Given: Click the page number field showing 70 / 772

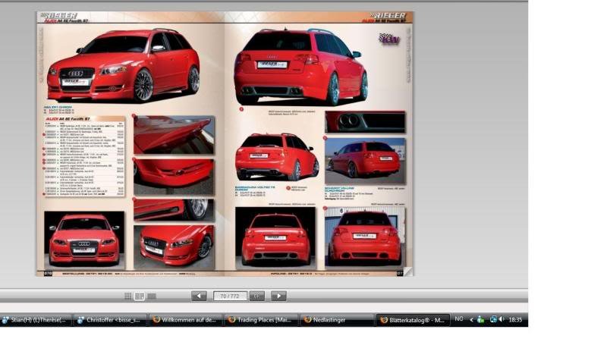Looking at the screenshot, I should point(230,296).
